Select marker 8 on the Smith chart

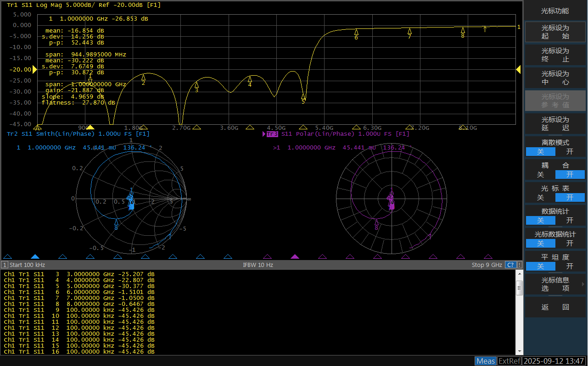[x=116, y=222]
